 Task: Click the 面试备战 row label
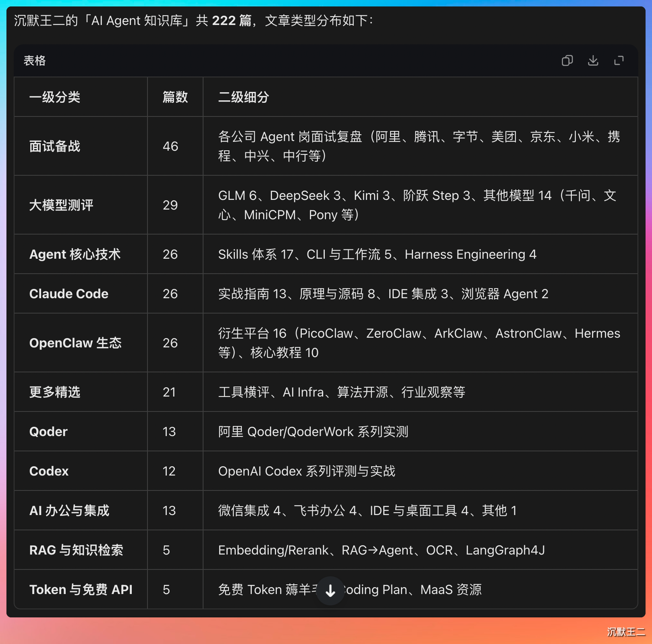tap(55, 146)
